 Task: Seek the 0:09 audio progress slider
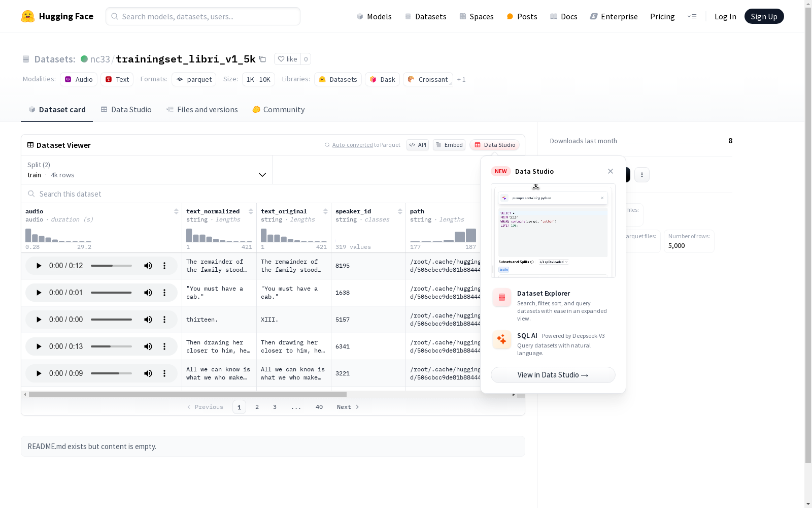pyautogui.click(x=111, y=373)
